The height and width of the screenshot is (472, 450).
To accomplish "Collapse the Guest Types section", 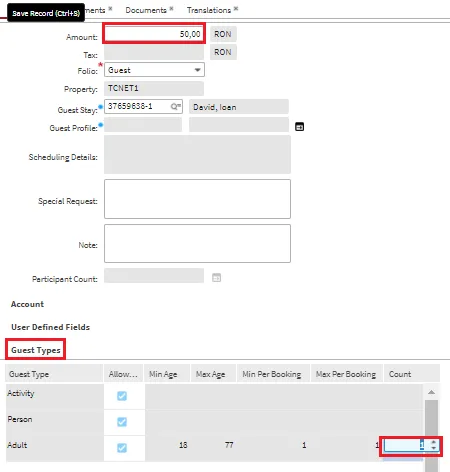I will click(x=36, y=350).
